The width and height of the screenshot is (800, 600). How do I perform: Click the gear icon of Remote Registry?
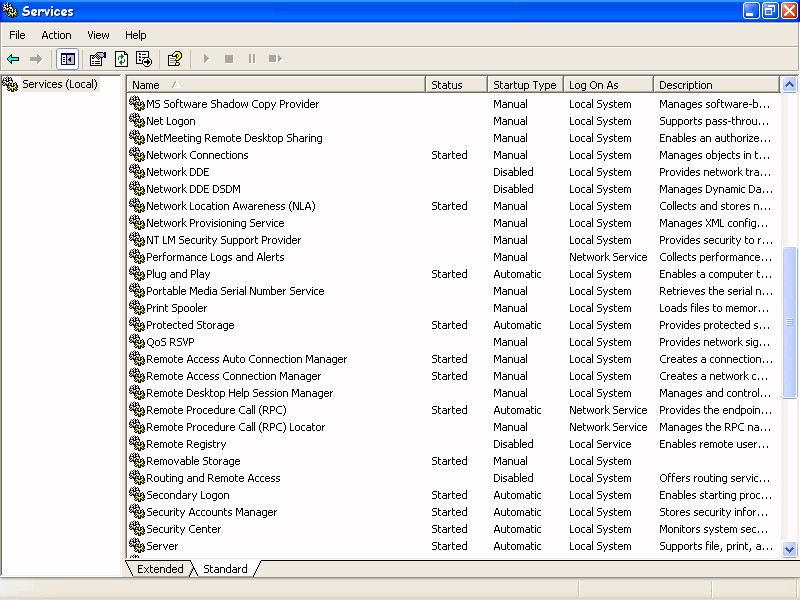click(x=137, y=443)
